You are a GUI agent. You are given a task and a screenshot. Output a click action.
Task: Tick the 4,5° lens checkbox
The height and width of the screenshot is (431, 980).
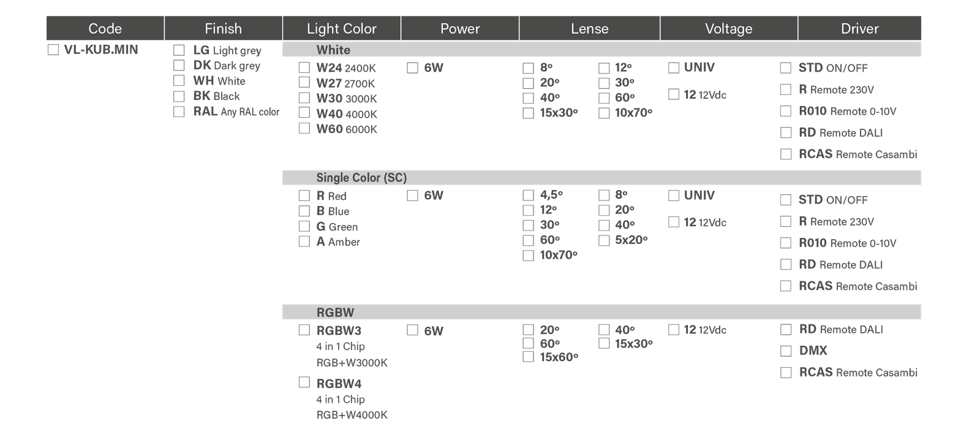click(528, 196)
